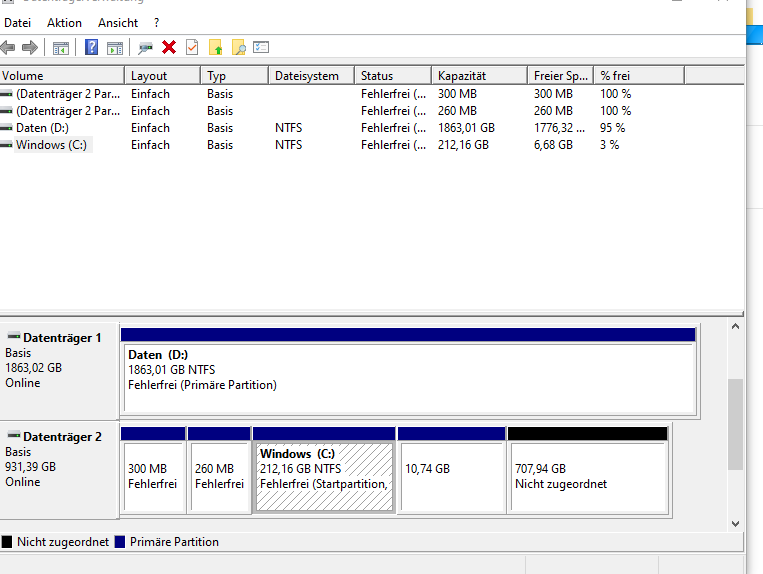Select the 300 MB partition block on Datenträger 2
The height and width of the screenshot is (574, 763).
click(153, 469)
